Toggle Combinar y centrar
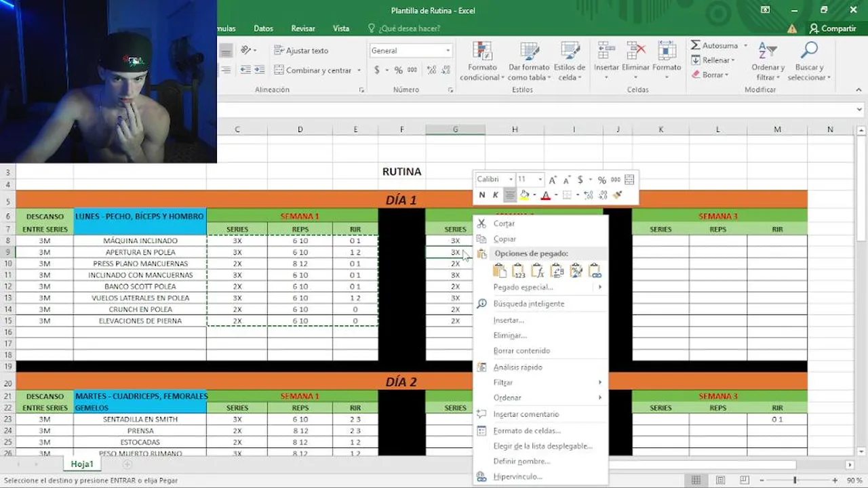Image resolution: width=868 pixels, height=488 pixels. pyautogui.click(x=313, y=70)
